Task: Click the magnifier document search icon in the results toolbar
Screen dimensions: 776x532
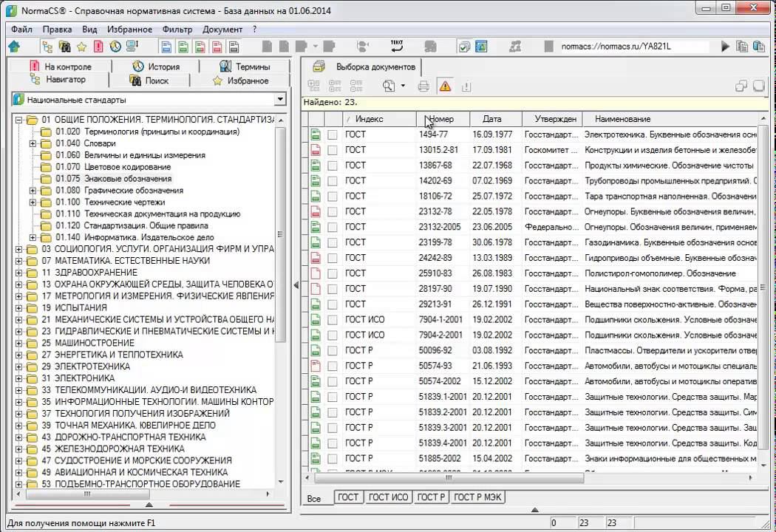Action: [389, 86]
